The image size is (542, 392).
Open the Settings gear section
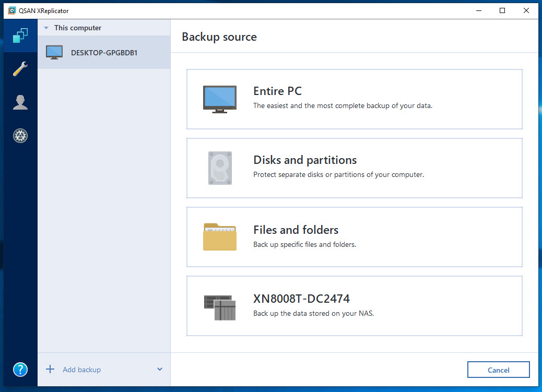click(x=20, y=136)
